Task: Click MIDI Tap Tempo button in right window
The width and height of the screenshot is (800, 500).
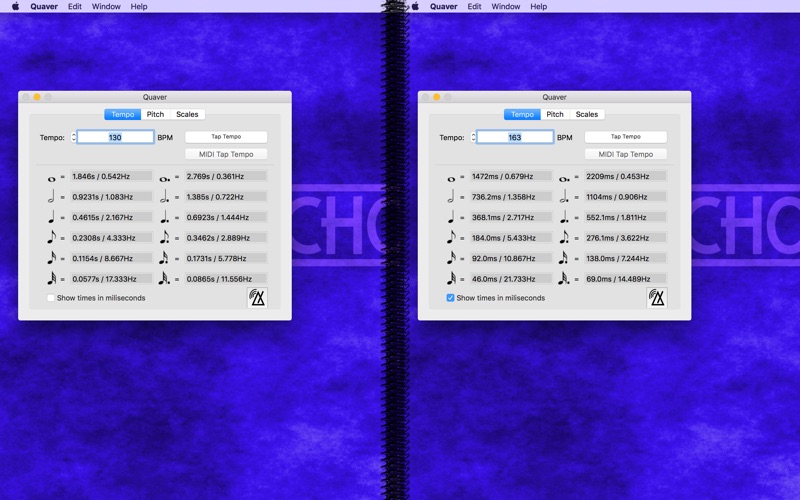Action: [x=626, y=154]
